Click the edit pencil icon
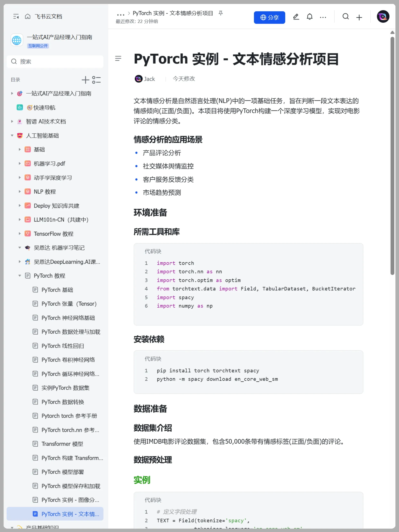This screenshot has height=532, width=399. click(x=296, y=17)
